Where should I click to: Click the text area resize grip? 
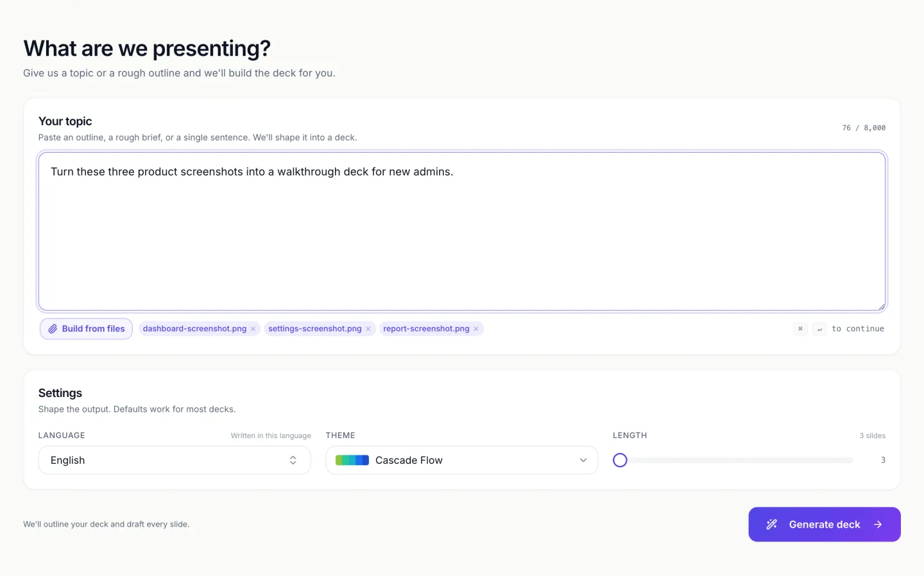[882, 307]
